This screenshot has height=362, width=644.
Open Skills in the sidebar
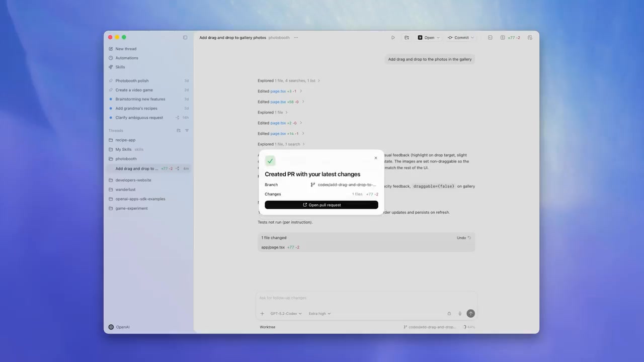120,67
